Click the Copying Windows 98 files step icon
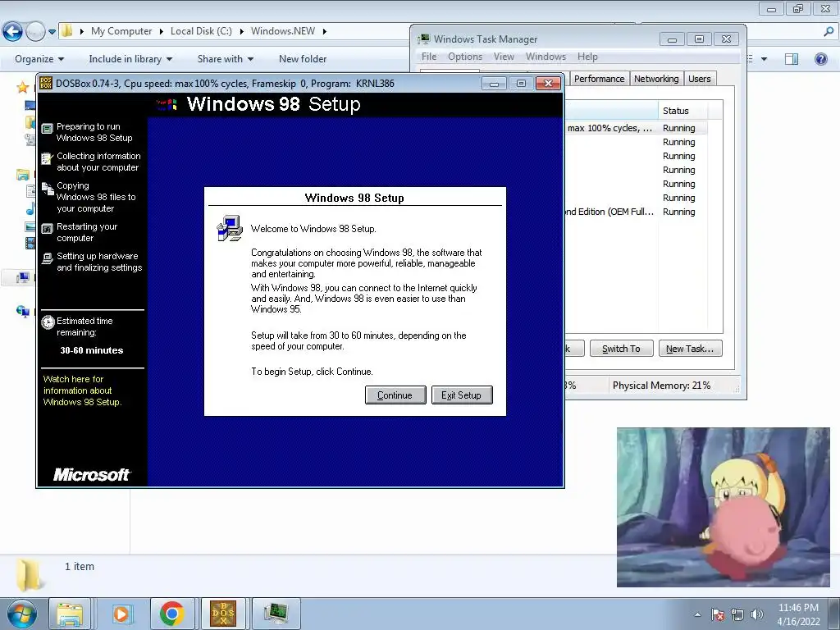This screenshot has height=630, width=840. point(48,189)
